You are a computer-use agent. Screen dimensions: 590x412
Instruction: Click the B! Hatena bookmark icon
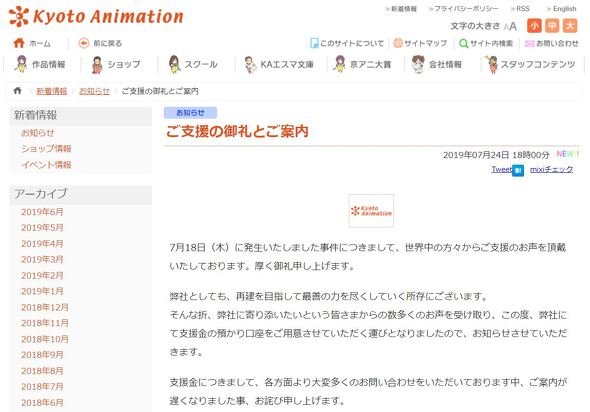[x=518, y=170]
